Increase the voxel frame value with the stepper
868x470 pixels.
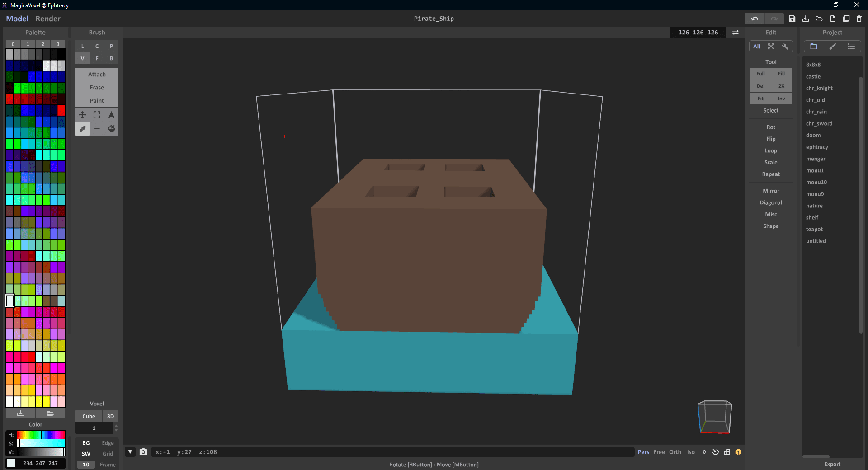[116, 426]
